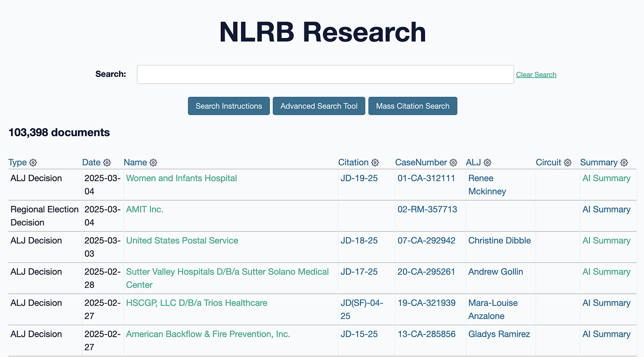Sort by the CaseNumber column header
This screenshot has width=644, height=357.
pyautogui.click(x=421, y=163)
